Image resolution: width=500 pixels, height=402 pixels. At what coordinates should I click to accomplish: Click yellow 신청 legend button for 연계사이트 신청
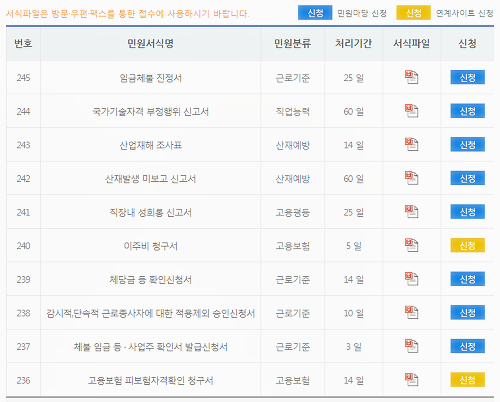(413, 13)
